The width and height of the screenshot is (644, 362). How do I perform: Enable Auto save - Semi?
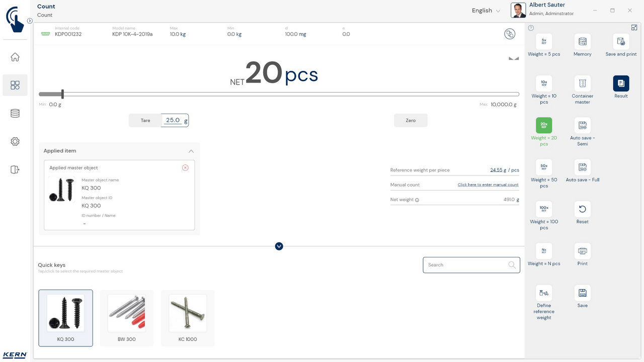(582, 125)
